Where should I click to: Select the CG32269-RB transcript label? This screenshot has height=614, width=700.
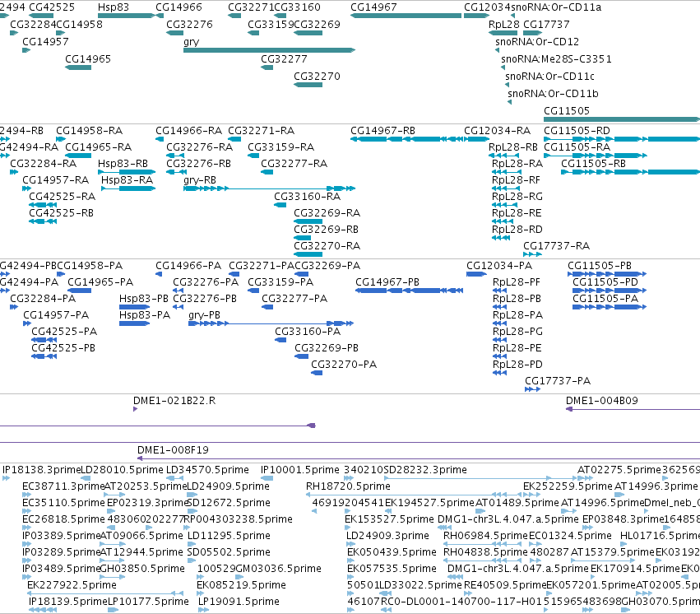(326, 230)
